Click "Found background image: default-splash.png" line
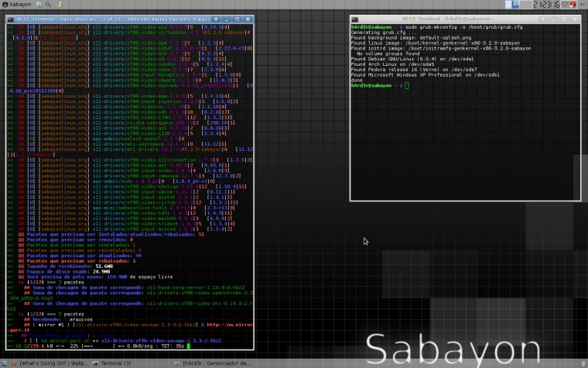 (411, 37)
